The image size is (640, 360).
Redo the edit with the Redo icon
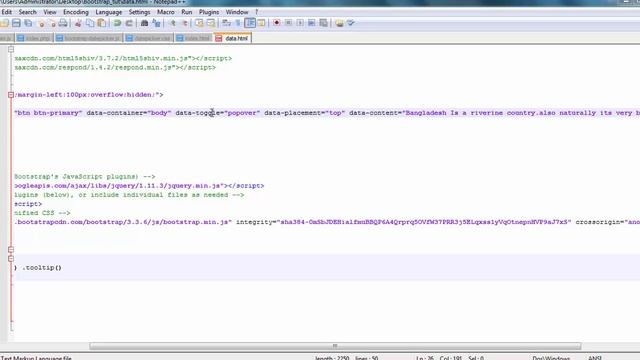129,23
